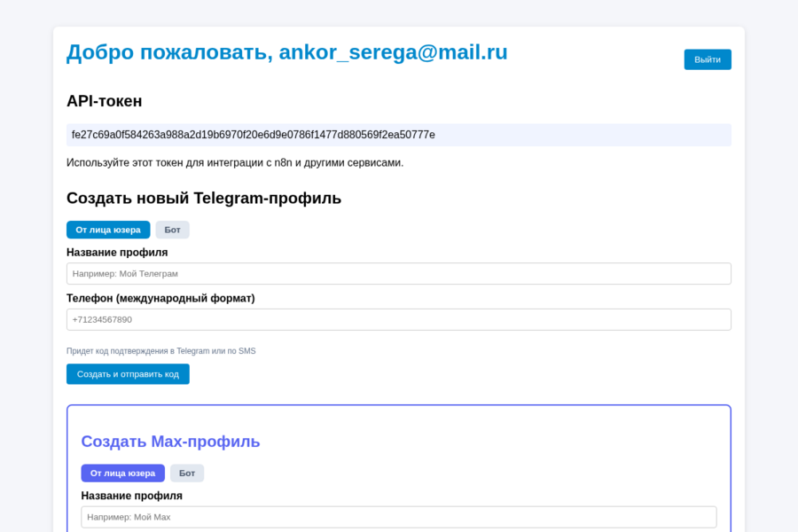The width and height of the screenshot is (798, 532).
Task: Focus the Мой Телеграм profile name field
Action: click(x=398, y=273)
